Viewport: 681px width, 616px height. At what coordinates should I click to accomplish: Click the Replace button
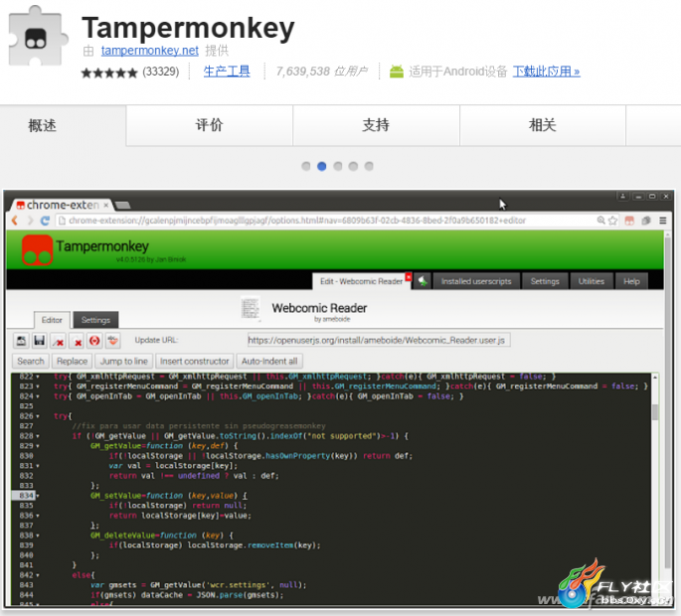[72, 362]
